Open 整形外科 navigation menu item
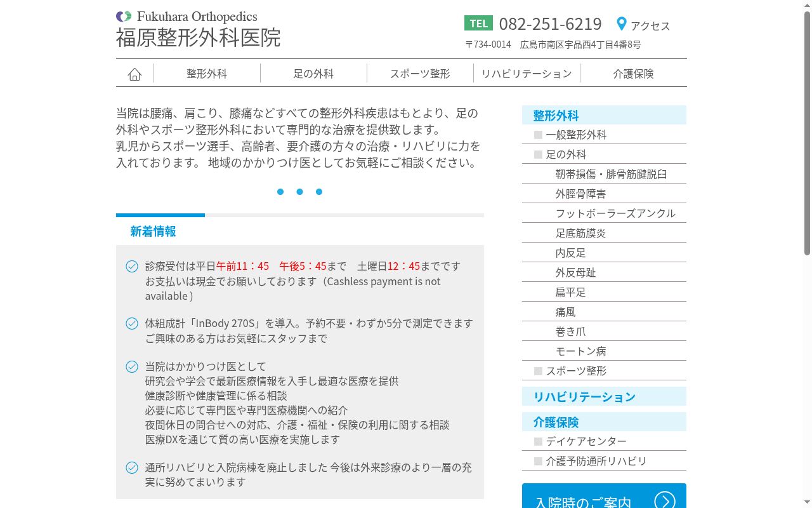This screenshot has width=812, height=508. point(207,74)
